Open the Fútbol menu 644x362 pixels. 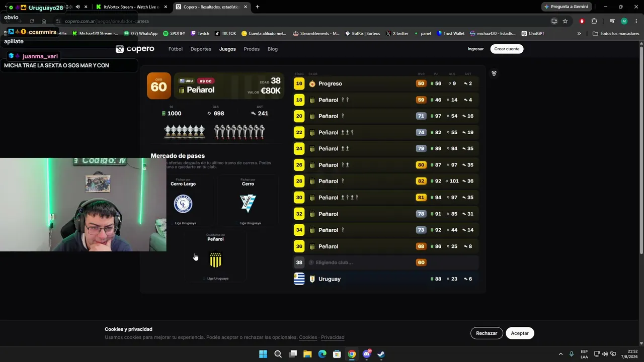coord(176,49)
